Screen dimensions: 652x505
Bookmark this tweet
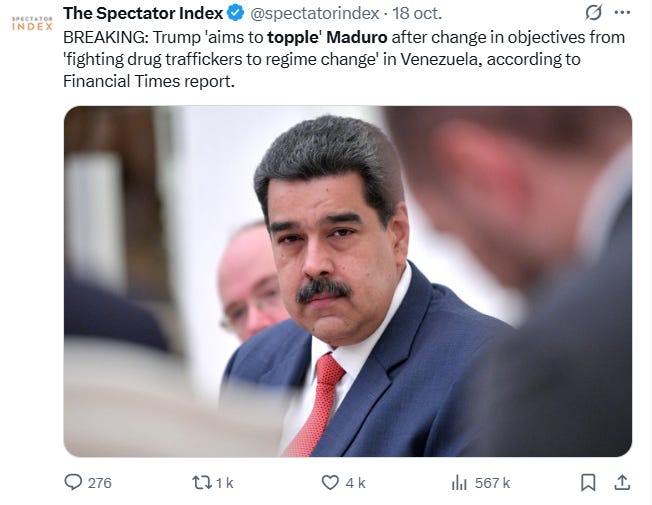pos(588,483)
